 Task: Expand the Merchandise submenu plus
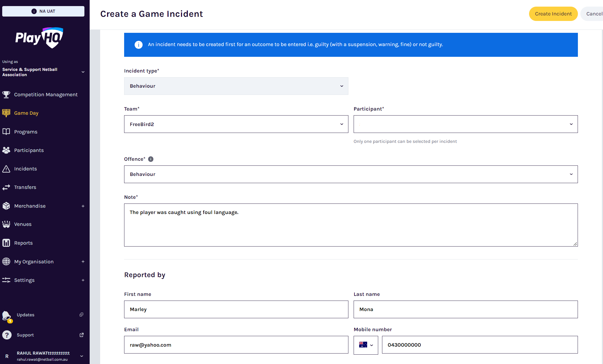tap(83, 206)
